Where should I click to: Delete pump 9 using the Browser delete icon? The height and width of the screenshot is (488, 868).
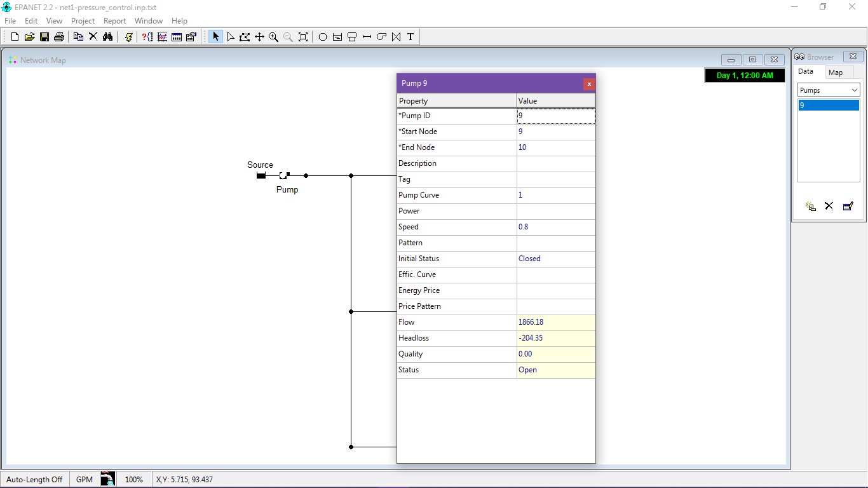[x=829, y=207]
